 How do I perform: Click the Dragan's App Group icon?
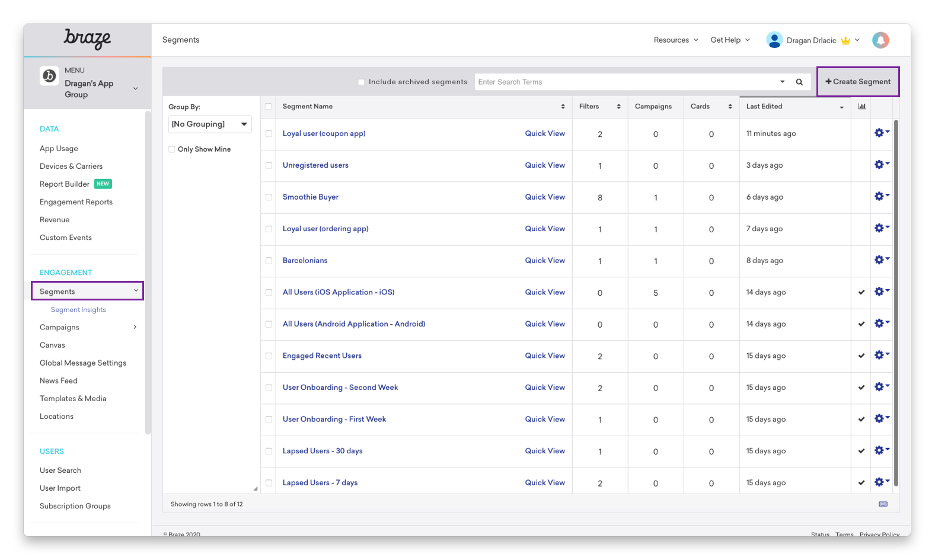pos(49,76)
